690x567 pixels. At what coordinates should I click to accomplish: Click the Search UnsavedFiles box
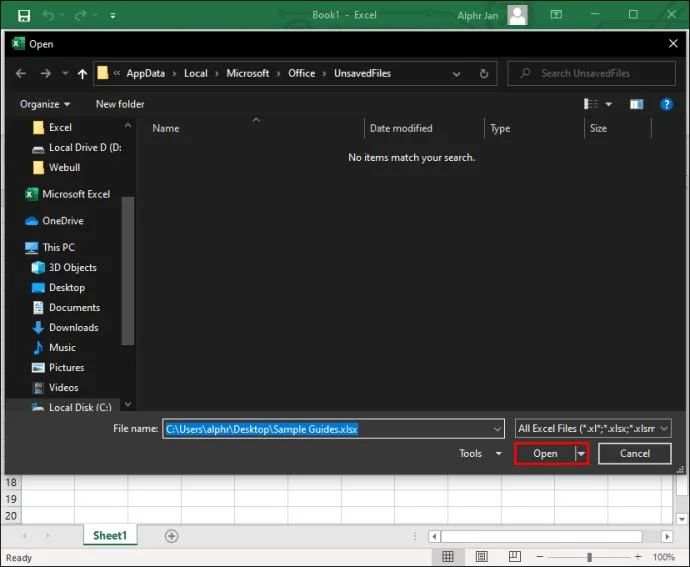pos(591,74)
